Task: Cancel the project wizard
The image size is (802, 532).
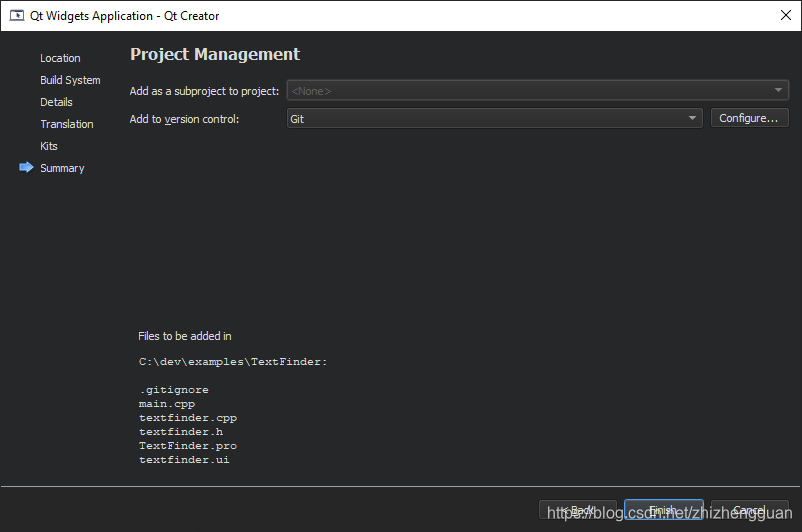Action: coord(749,510)
